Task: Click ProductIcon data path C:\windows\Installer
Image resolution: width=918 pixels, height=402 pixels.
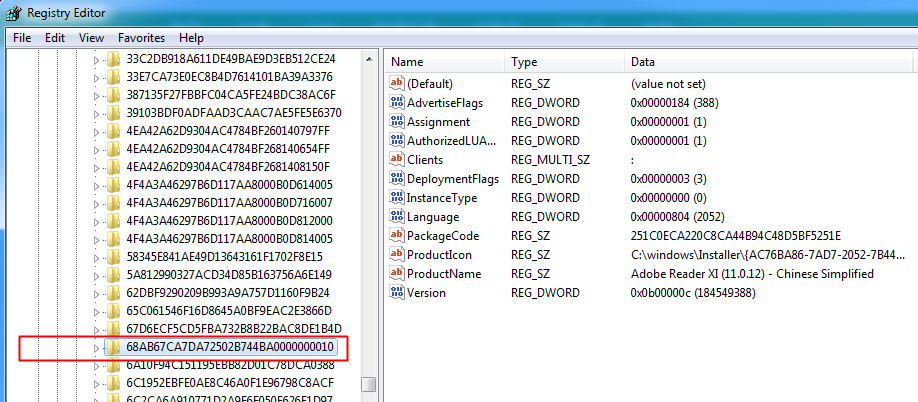Action: [768, 255]
